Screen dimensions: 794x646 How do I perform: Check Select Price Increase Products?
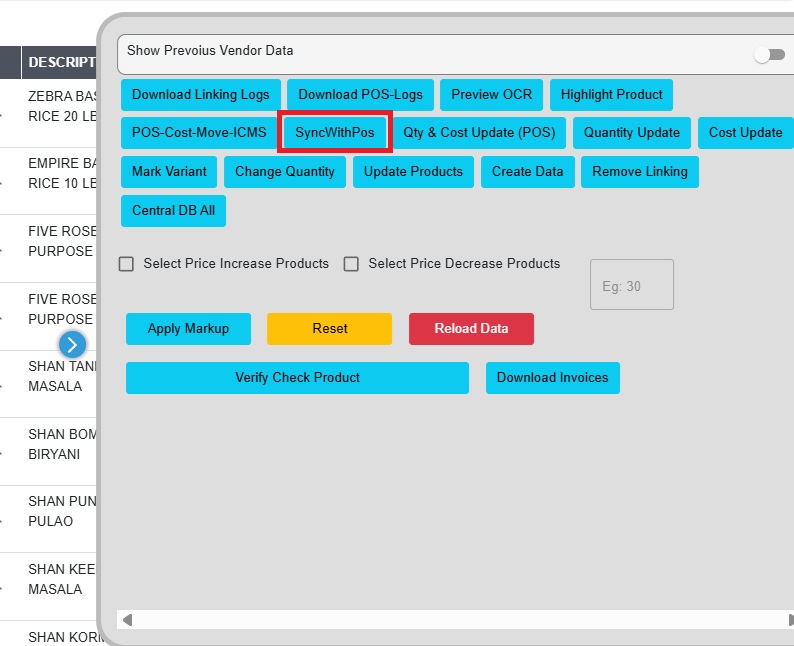(x=126, y=264)
